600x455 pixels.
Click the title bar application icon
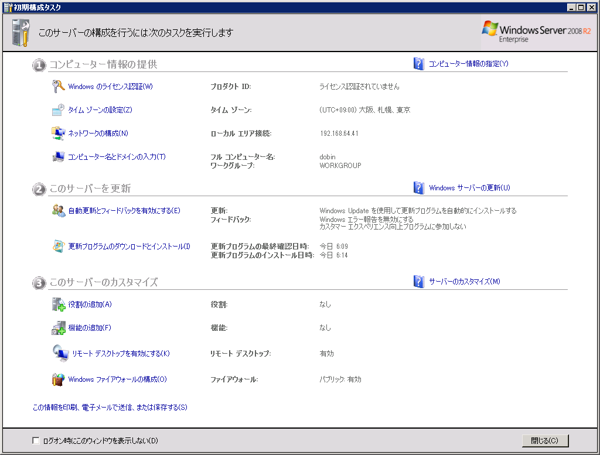(8, 7)
